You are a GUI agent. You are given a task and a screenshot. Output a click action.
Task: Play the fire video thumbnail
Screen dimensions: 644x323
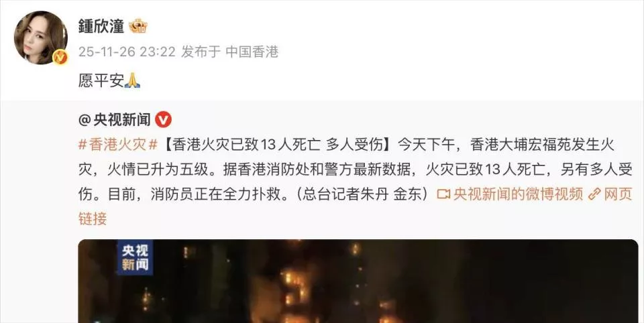(358, 281)
